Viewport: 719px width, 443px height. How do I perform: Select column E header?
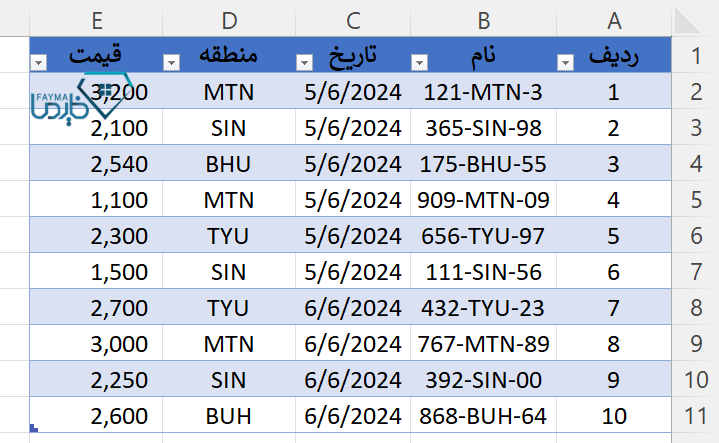coord(96,21)
